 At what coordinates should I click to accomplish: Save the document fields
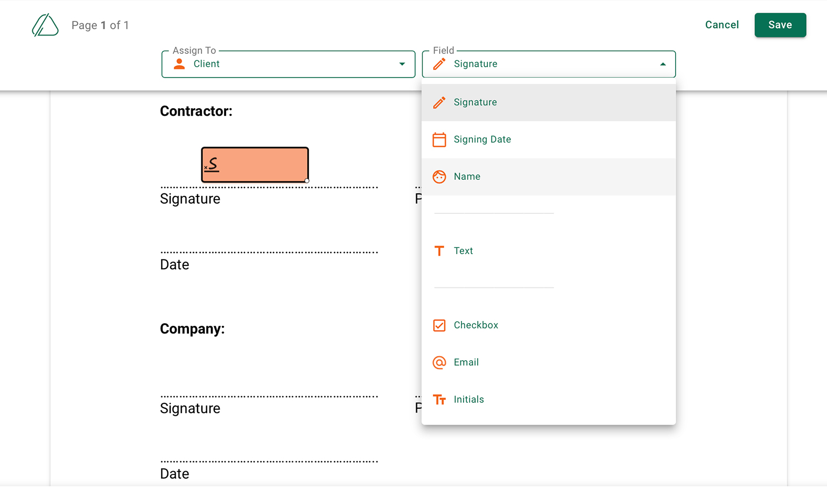pos(780,25)
